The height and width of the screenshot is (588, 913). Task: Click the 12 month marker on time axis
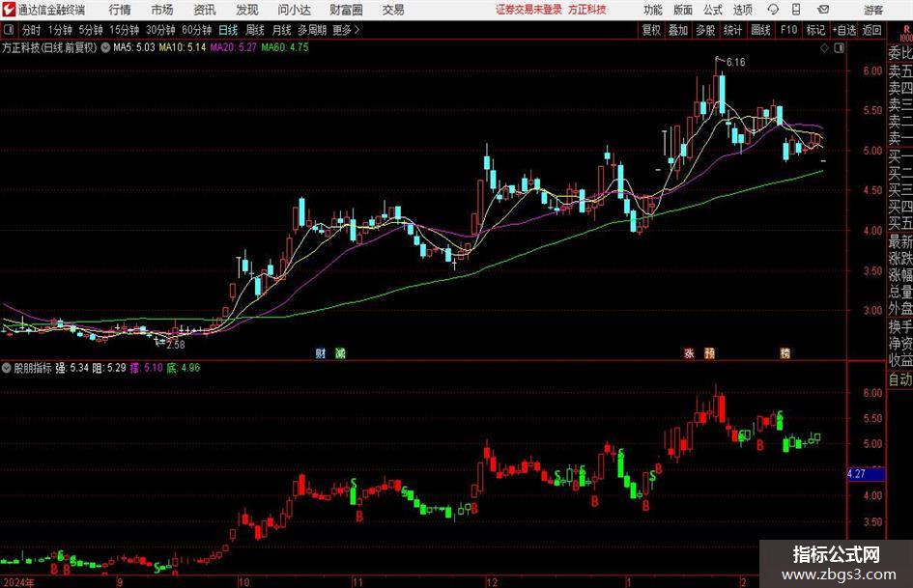pos(493,581)
